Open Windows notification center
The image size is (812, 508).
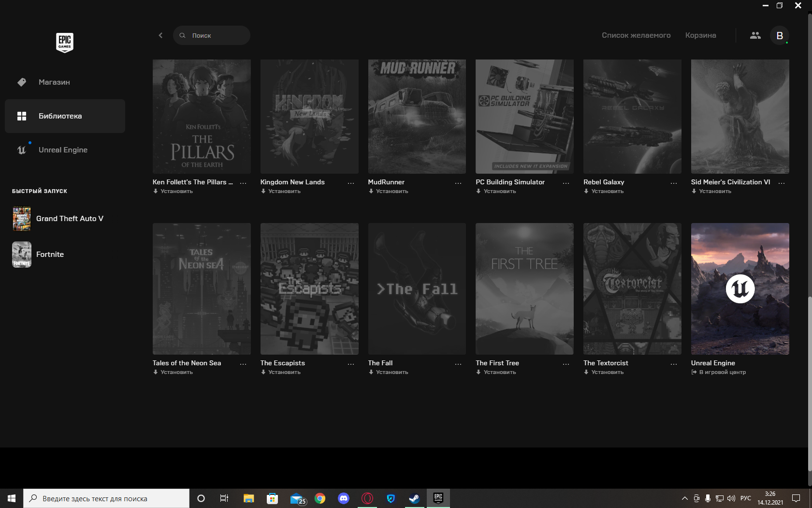[796, 498]
